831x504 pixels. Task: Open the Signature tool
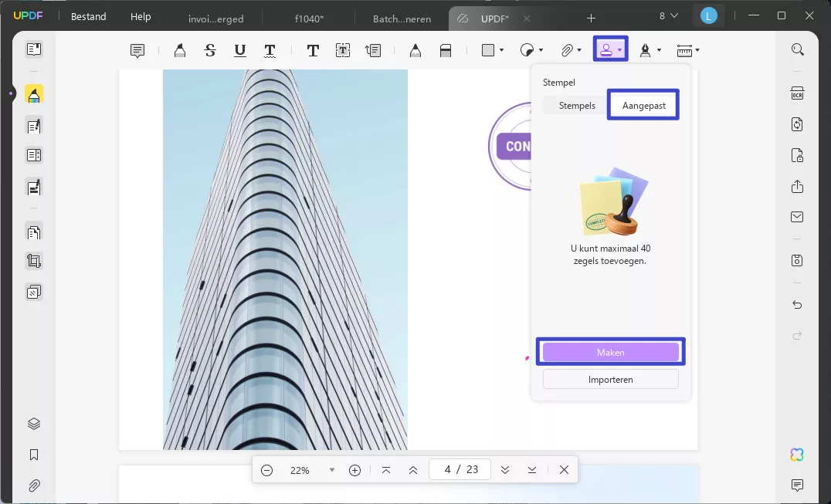646,50
